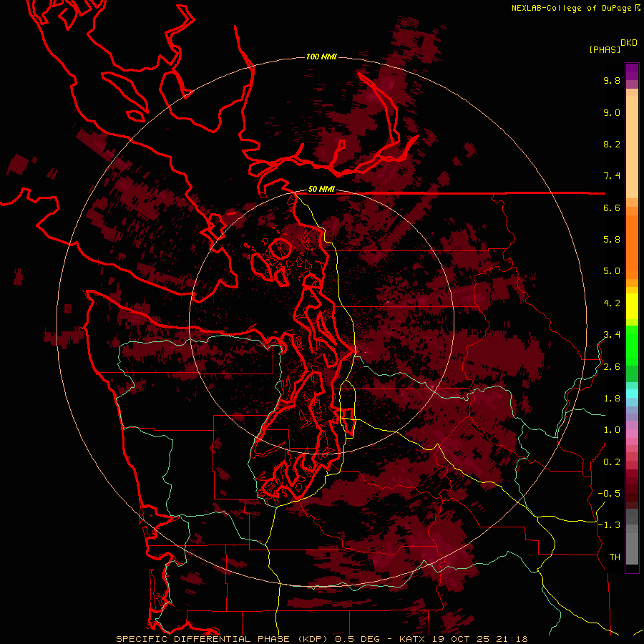The height and width of the screenshot is (644, 644).
Task: Pick the dark orange band in color bar
Action: [632, 246]
